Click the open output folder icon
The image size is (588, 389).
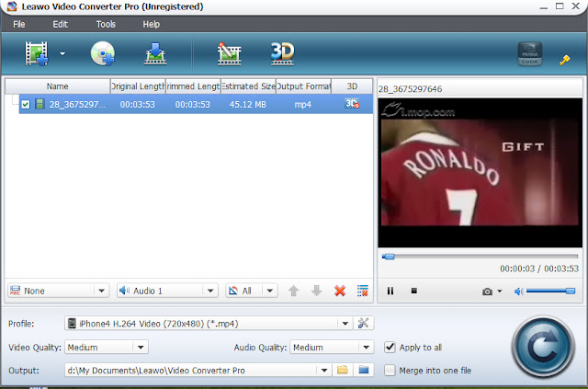(x=364, y=370)
